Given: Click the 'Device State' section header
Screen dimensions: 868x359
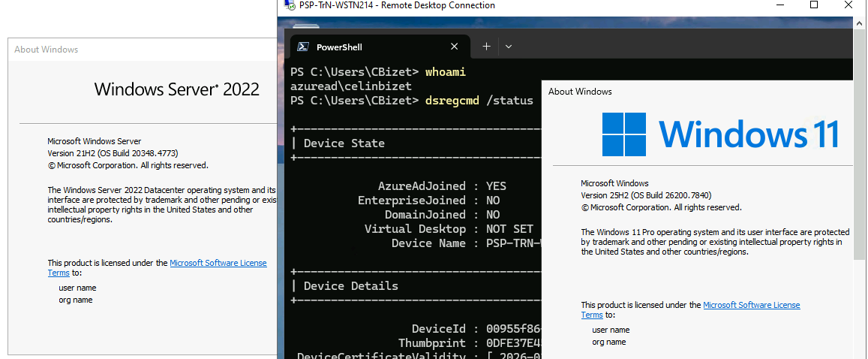Looking at the screenshot, I should (x=344, y=143).
